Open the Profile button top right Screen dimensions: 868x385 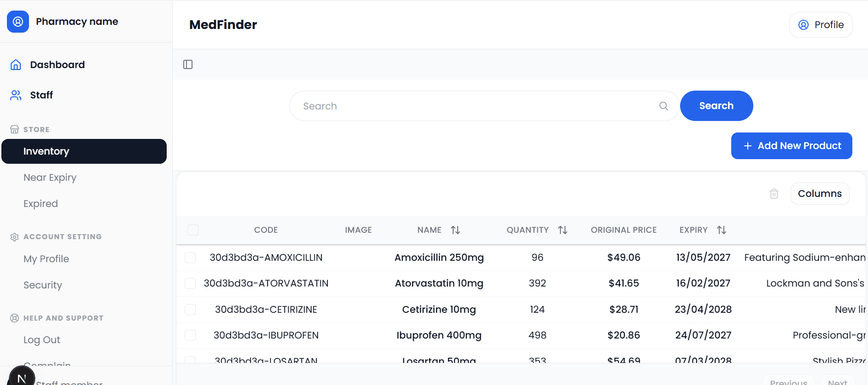click(x=821, y=25)
